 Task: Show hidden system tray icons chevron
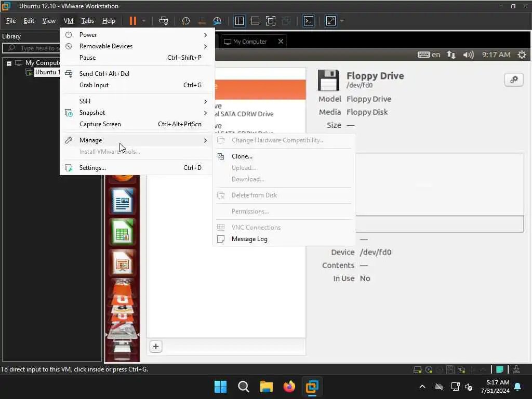tap(422, 387)
